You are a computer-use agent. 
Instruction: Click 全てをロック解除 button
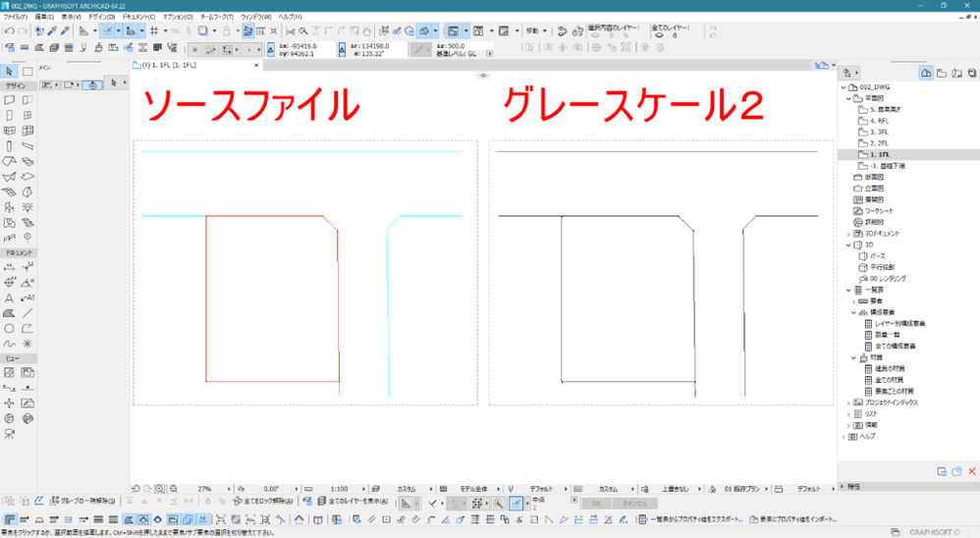tap(263, 501)
